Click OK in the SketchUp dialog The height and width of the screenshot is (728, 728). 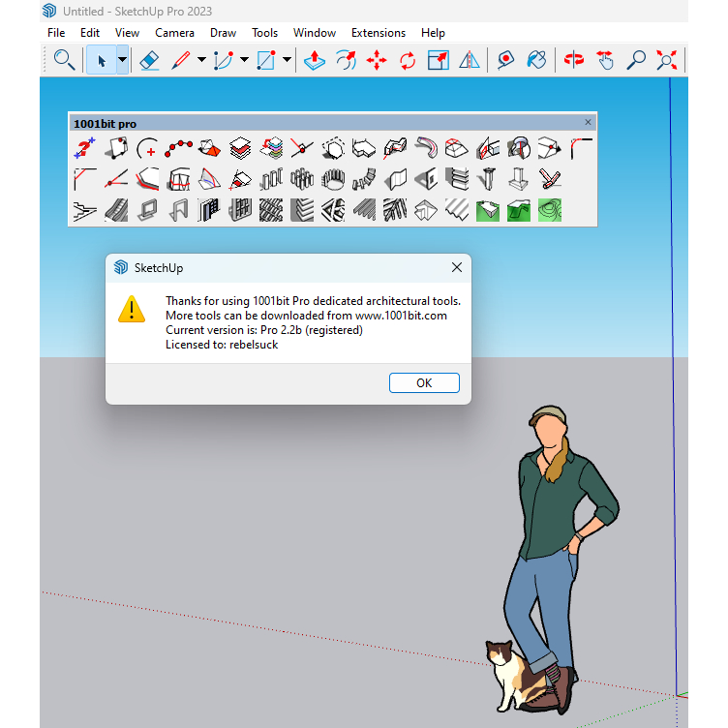tap(424, 382)
